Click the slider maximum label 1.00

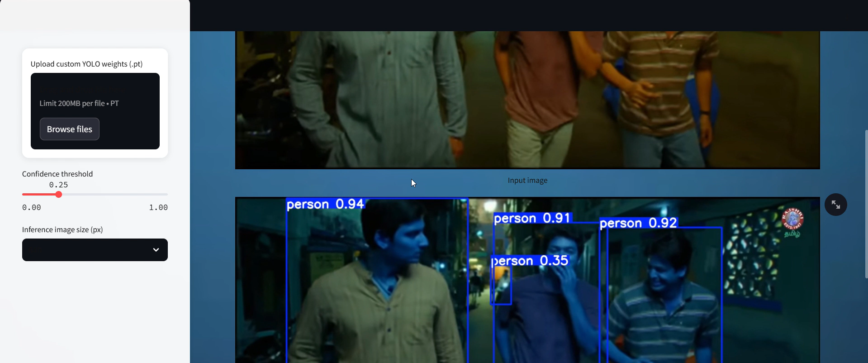158,207
